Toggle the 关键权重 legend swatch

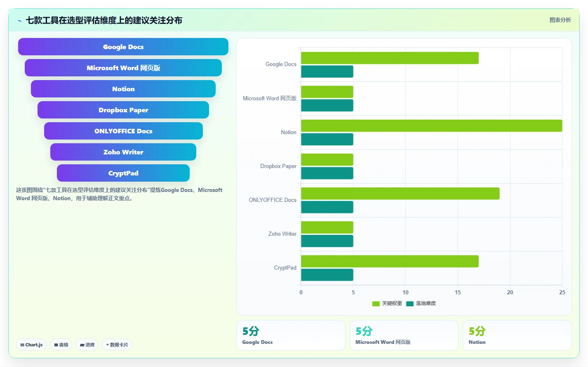tap(376, 303)
